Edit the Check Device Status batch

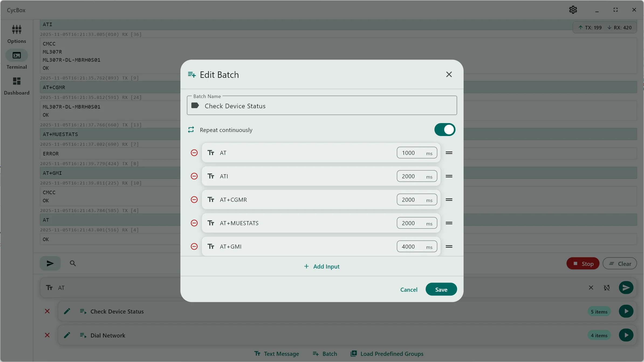coord(67,311)
